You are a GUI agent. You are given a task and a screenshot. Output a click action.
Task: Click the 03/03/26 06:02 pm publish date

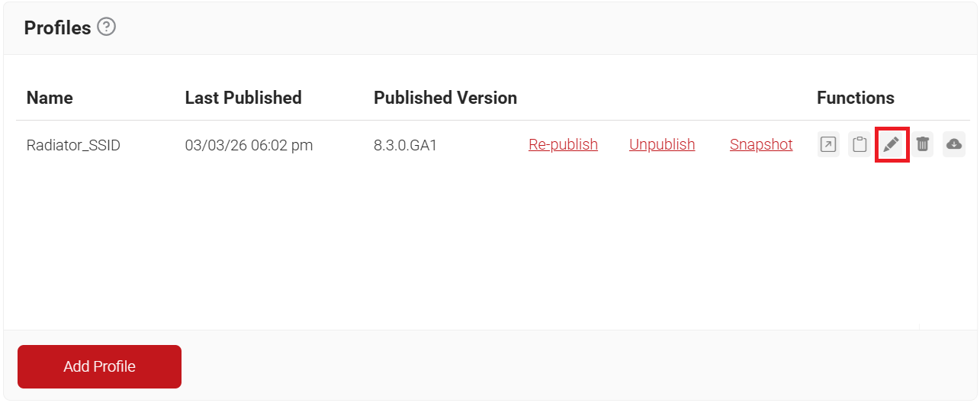point(249,144)
